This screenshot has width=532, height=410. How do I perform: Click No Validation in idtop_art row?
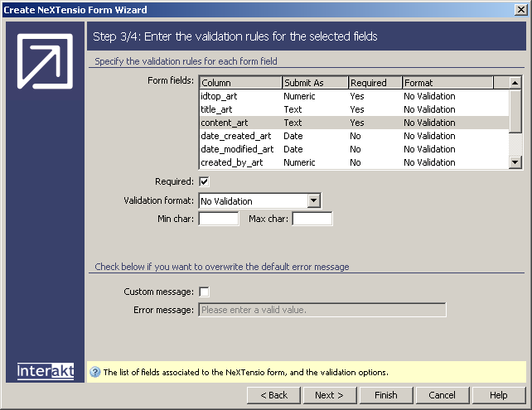click(x=429, y=96)
